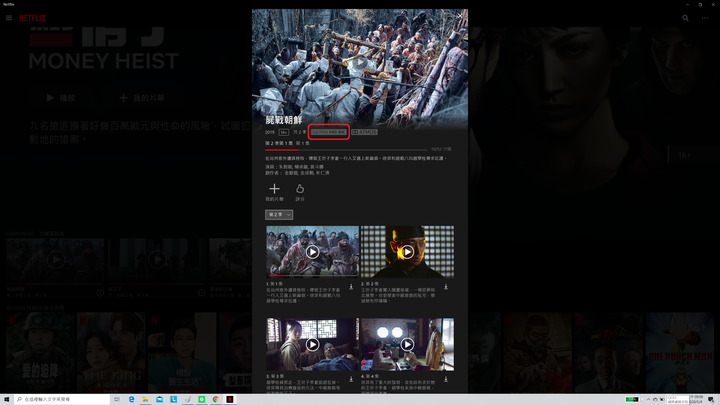Download episode 3 第3集
The image size is (720, 405).
point(351,379)
